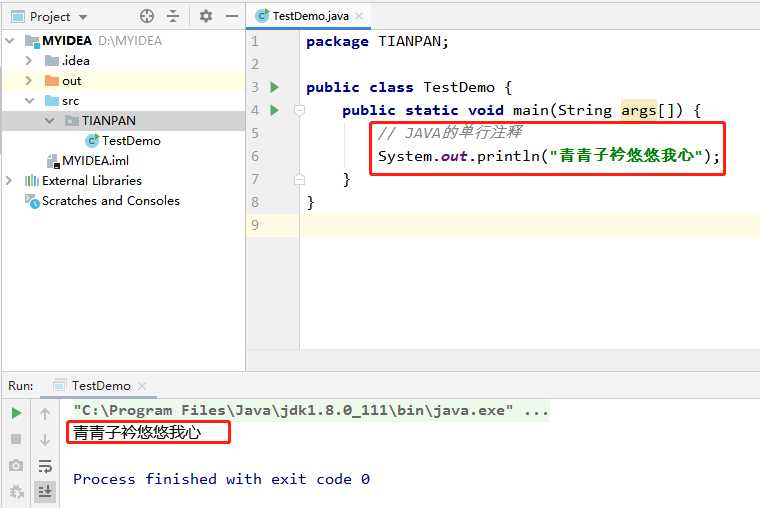Click the args parameter in main signature
The width and height of the screenshot is (760, 508).
[638, 111]
